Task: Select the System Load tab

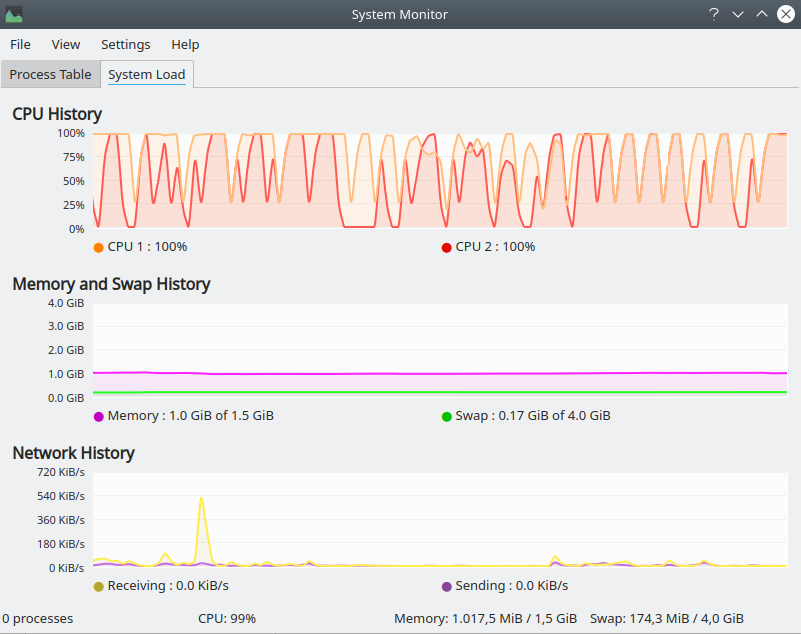Action: tap(147, 75)
